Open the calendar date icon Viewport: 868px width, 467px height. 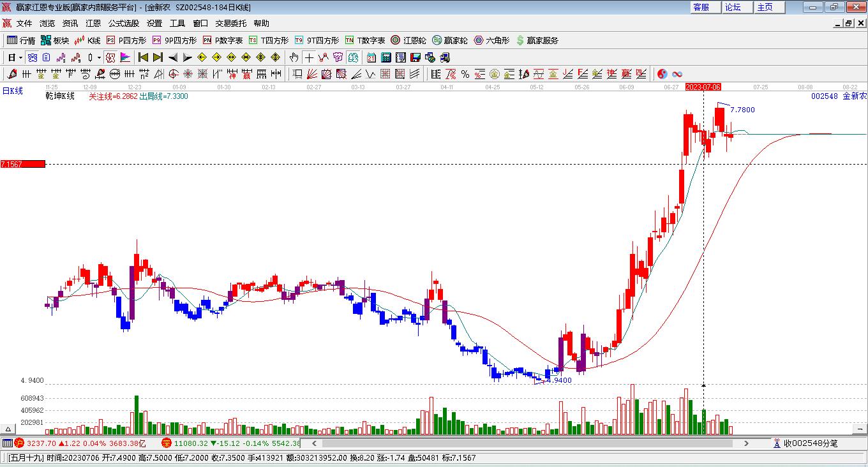[371, 57]
